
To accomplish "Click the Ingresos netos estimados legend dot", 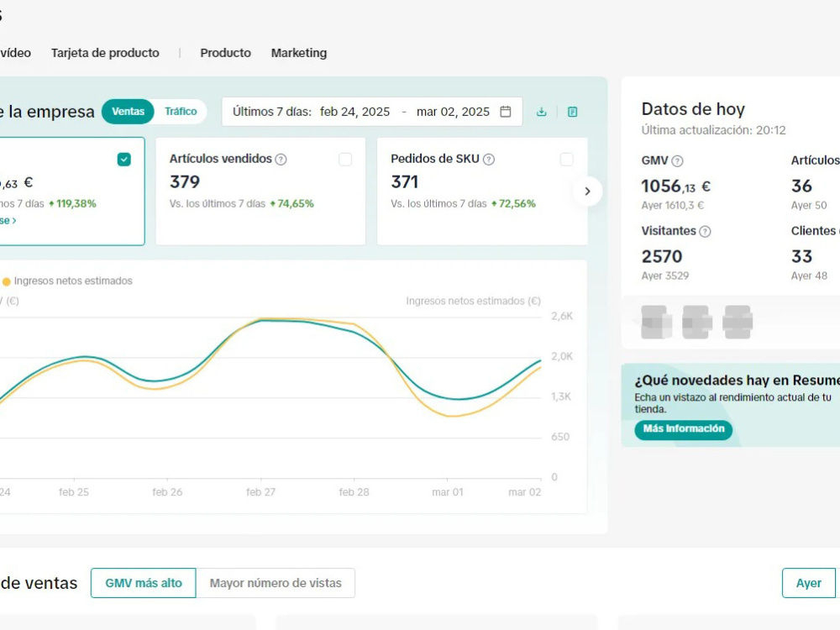I will pyautogui.click(x=7, y=281).
